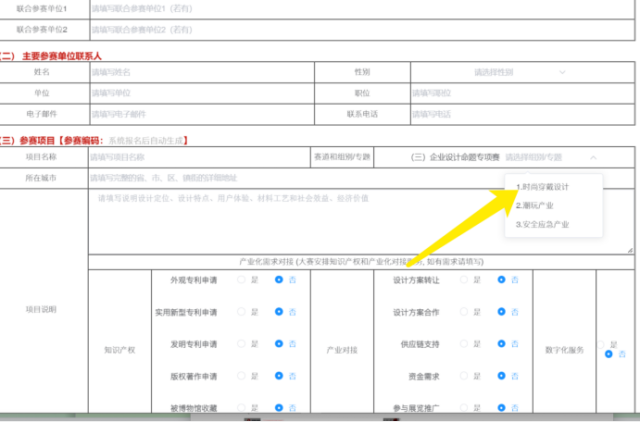
Task: Choose 3.安全应急产业 from the list
Action: pos(553,224)
